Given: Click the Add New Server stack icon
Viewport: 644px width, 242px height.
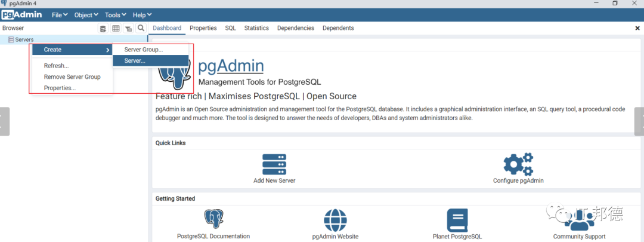Looking at the screenshot, I should (x=274, y=165).
